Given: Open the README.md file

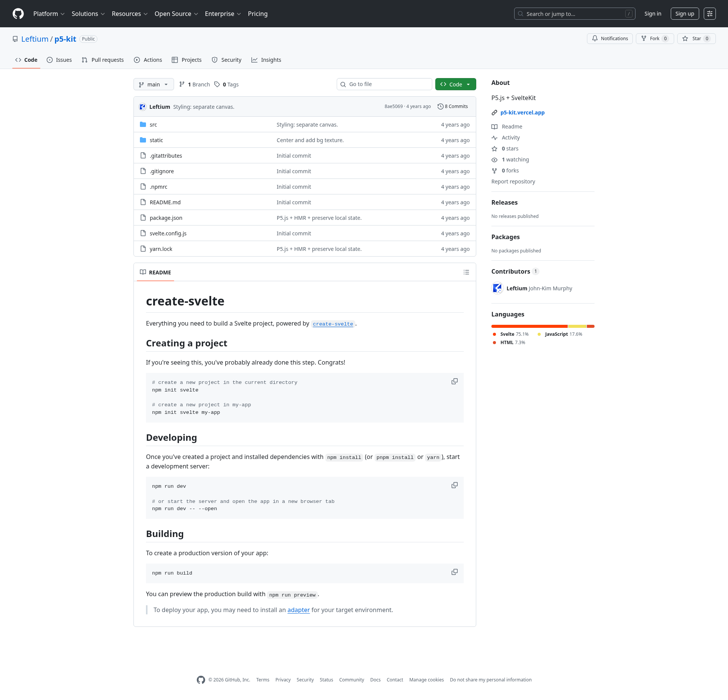Looking at the screenshot, I should [x=165, y=202].
